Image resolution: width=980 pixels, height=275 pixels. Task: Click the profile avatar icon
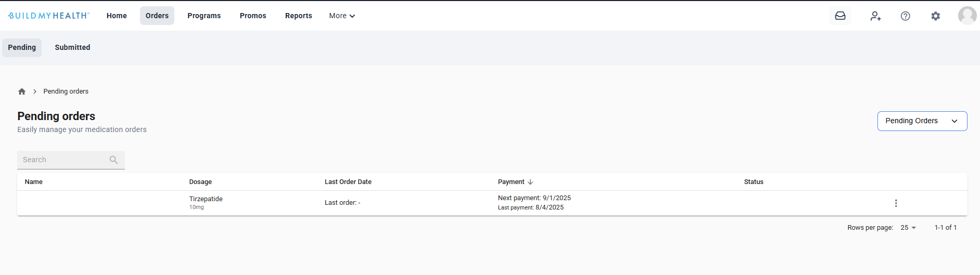coord(966,16)
